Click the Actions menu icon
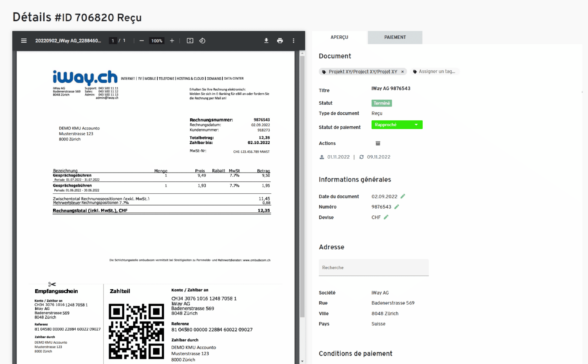The width and height of the screenshot is (588, 364). coord(378,143)
